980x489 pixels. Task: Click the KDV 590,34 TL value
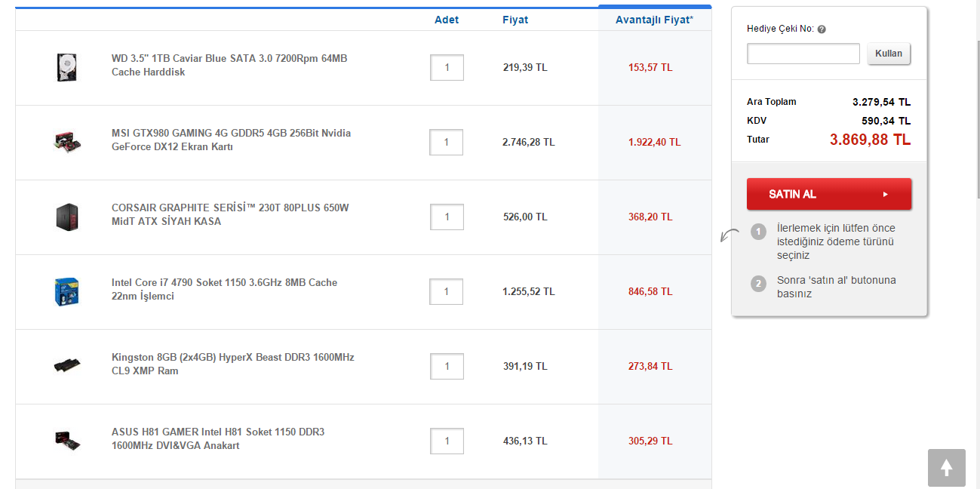886,121
